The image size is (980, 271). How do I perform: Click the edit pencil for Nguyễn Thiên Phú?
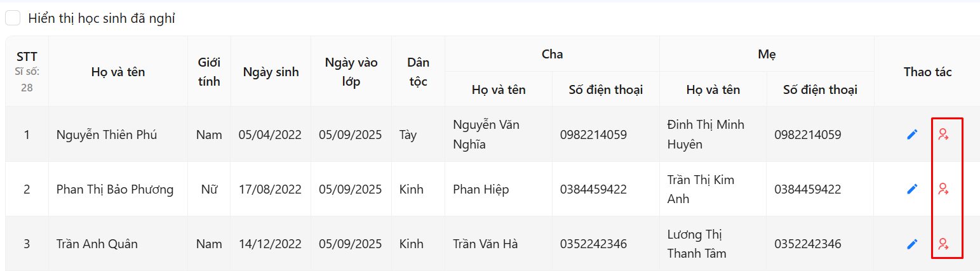[912, 135]
